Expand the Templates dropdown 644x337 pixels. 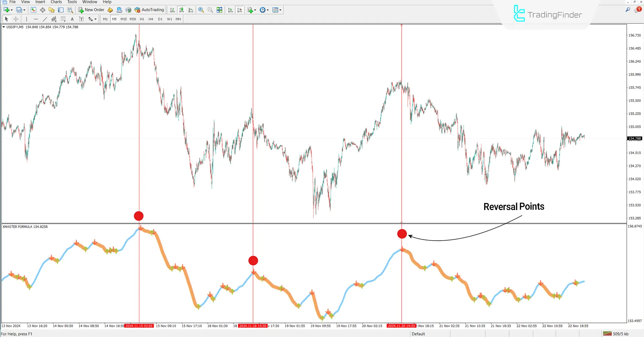pos(281,10)
